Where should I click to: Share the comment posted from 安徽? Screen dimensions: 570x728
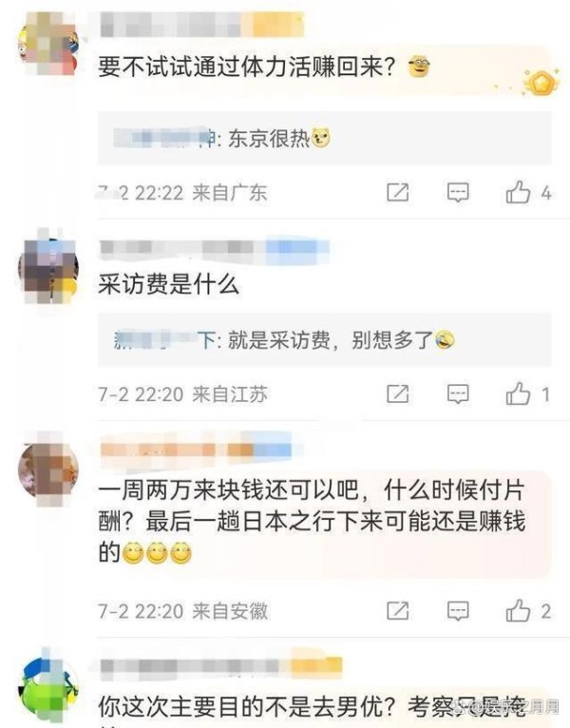(398, 610)
